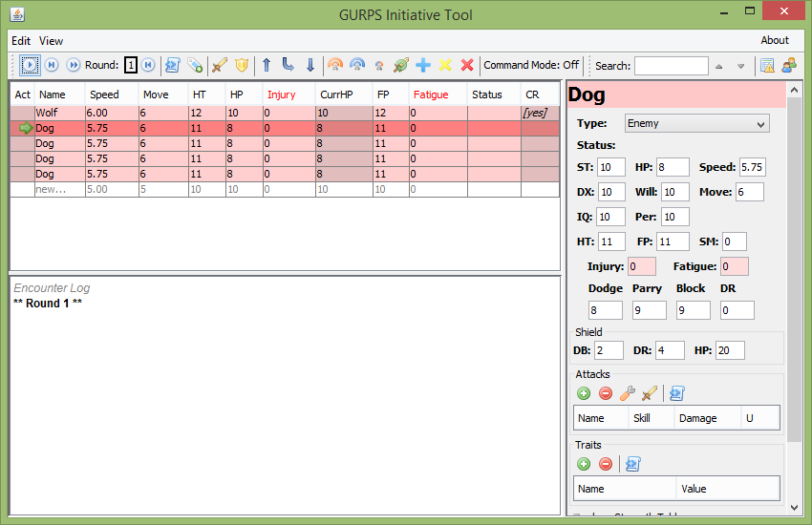Screen dimensions: 812x525
Task: Open the group of people icon
Action: pos(789,66)
